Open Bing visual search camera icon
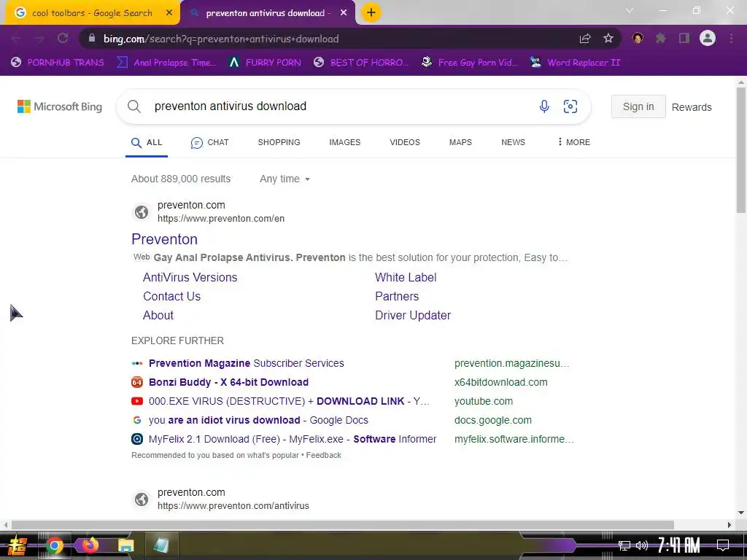Viewport: 747px width, 560px height. pos(570,106)
